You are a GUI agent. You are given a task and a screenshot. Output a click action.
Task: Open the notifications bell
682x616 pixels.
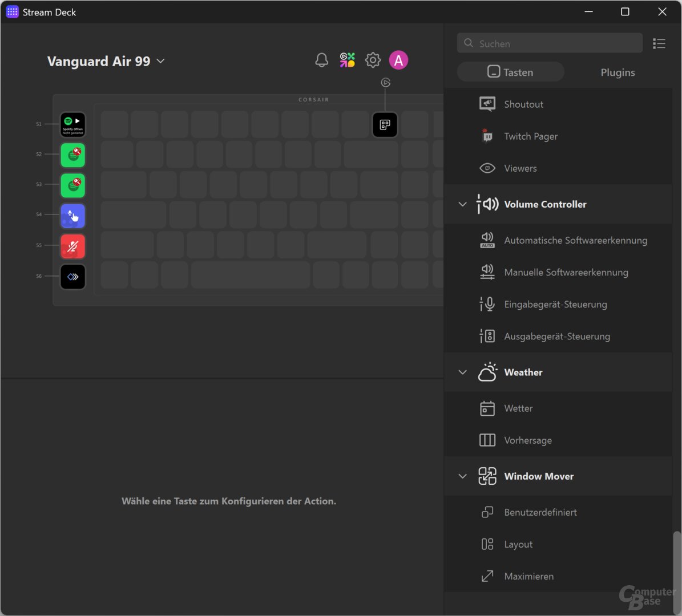322,60
